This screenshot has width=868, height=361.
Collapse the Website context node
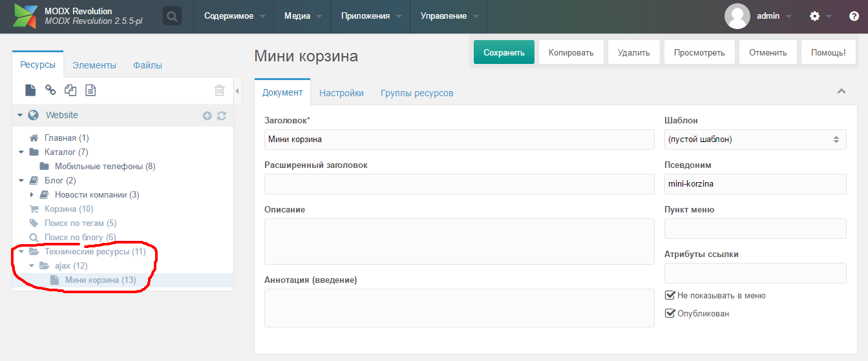20,115
